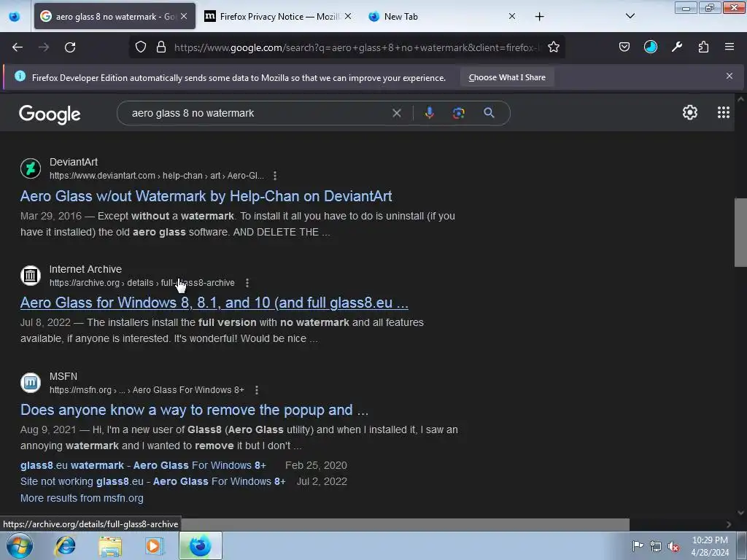Screen dimensions: 747x560
Task: Click the URL address bar
Action: (x=356, y=47)
